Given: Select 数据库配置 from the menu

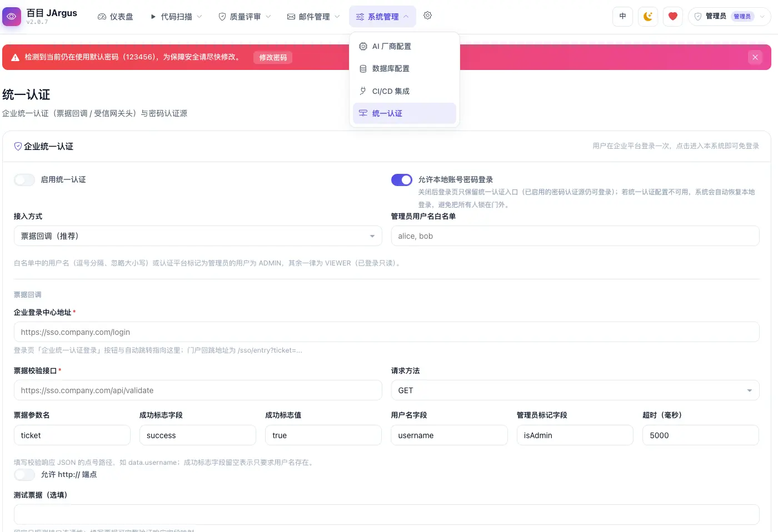Looking at the screenshot, I should pos(405,69).
